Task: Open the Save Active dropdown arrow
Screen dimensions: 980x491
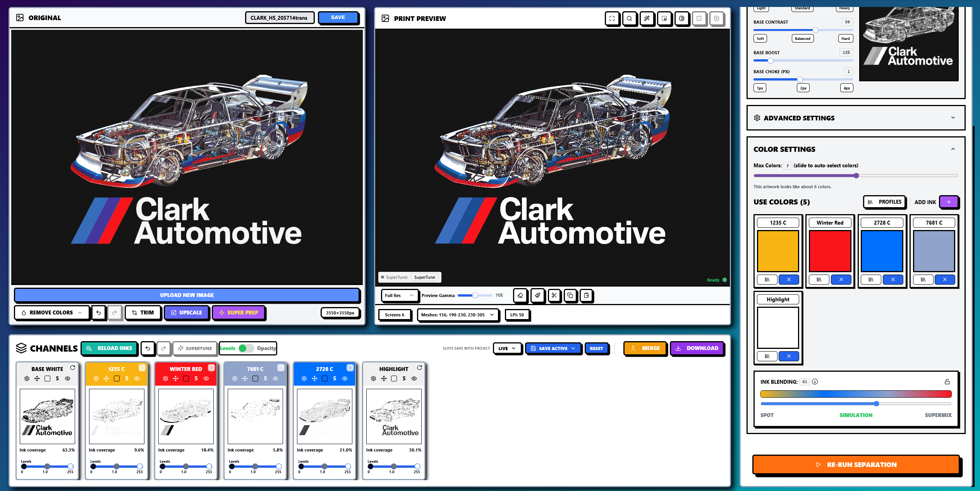Action: coord(573,349)
